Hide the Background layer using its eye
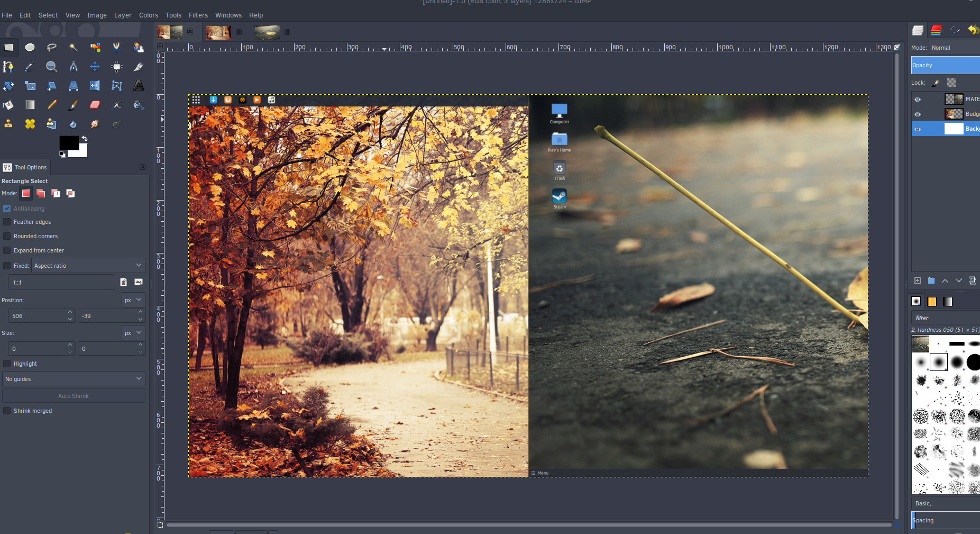980x534 pixels. (918, 129)
